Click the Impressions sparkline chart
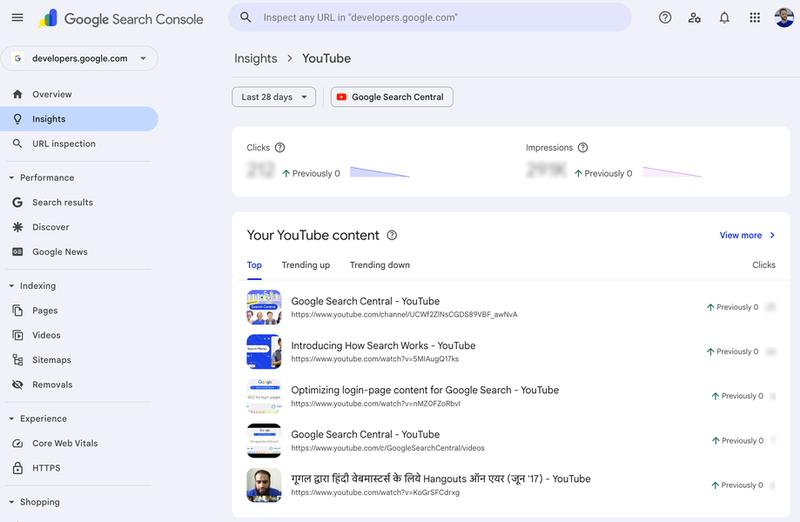800x522 pixels. click(x=672, y=172)
